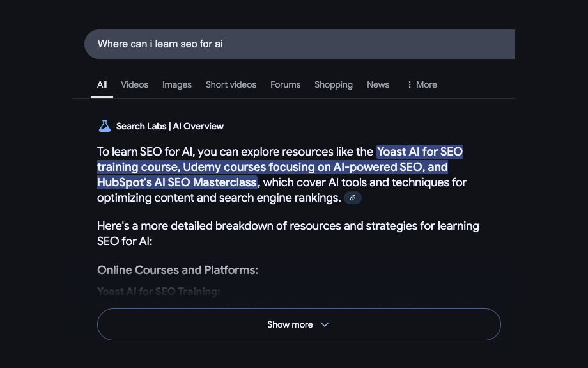588x368 pixels.
Task: Open the Images tab
Action: [x=177, y=85]
